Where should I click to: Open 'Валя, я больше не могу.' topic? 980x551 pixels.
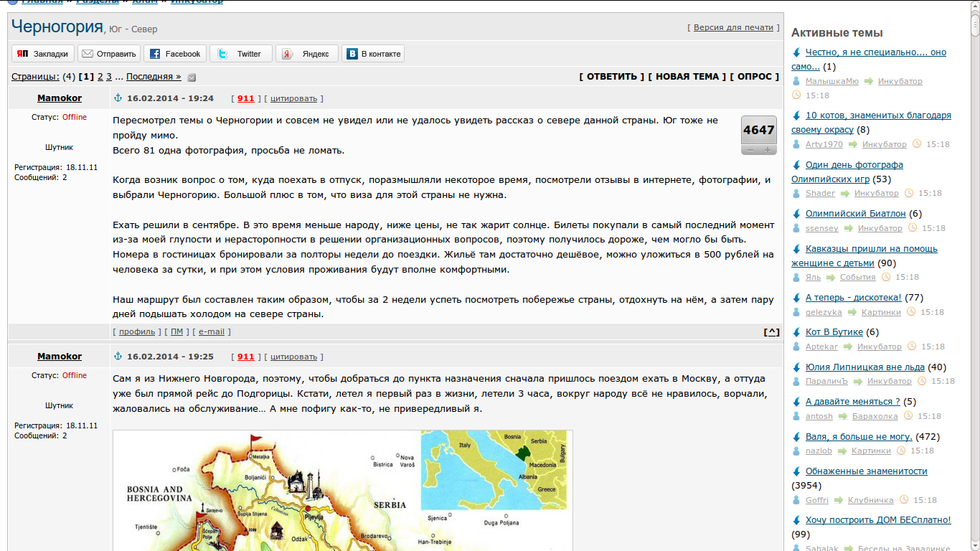pos(859,436)
